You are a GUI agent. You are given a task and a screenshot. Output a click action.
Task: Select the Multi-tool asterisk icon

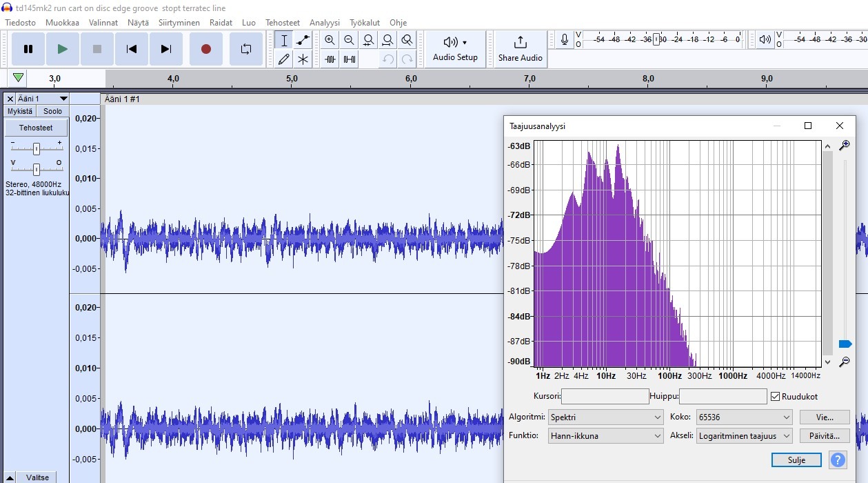point(303,59)
